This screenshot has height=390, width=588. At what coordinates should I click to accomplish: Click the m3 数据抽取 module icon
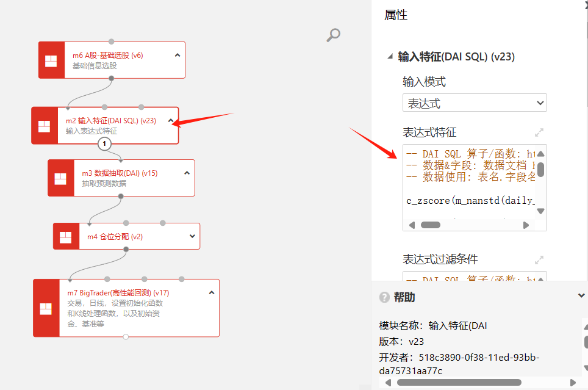tap(61, 178)
